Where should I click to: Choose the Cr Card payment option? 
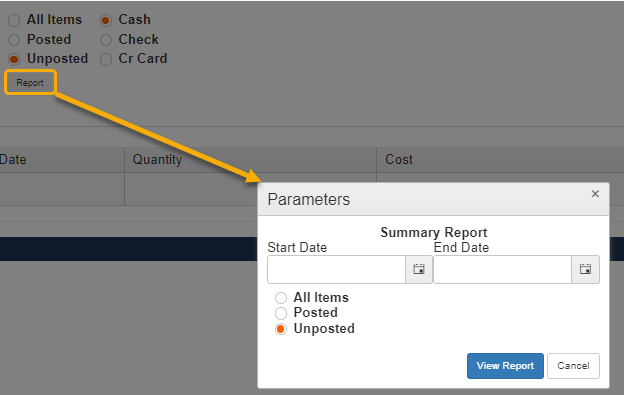click(x=106, y=59)
